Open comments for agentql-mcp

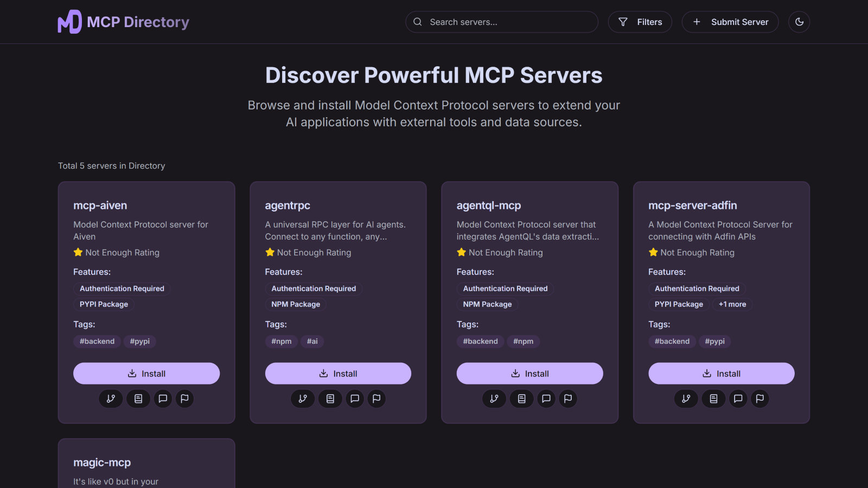(x=546, y=399)
